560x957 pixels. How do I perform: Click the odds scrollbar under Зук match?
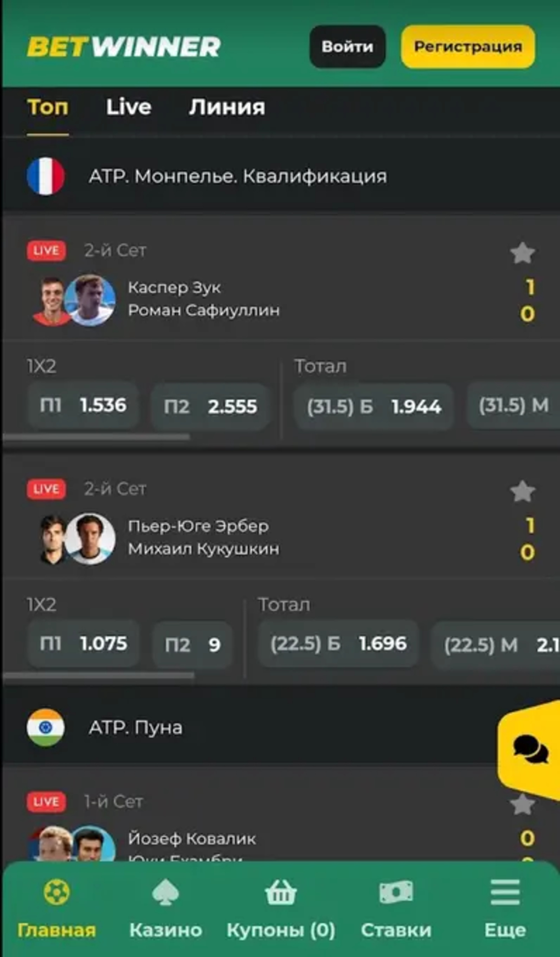[x=96, y=437]
